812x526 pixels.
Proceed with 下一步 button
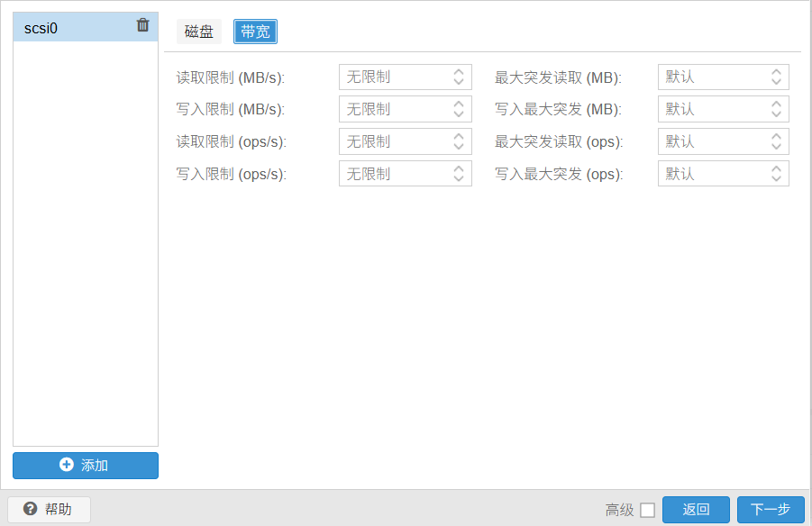771,510
